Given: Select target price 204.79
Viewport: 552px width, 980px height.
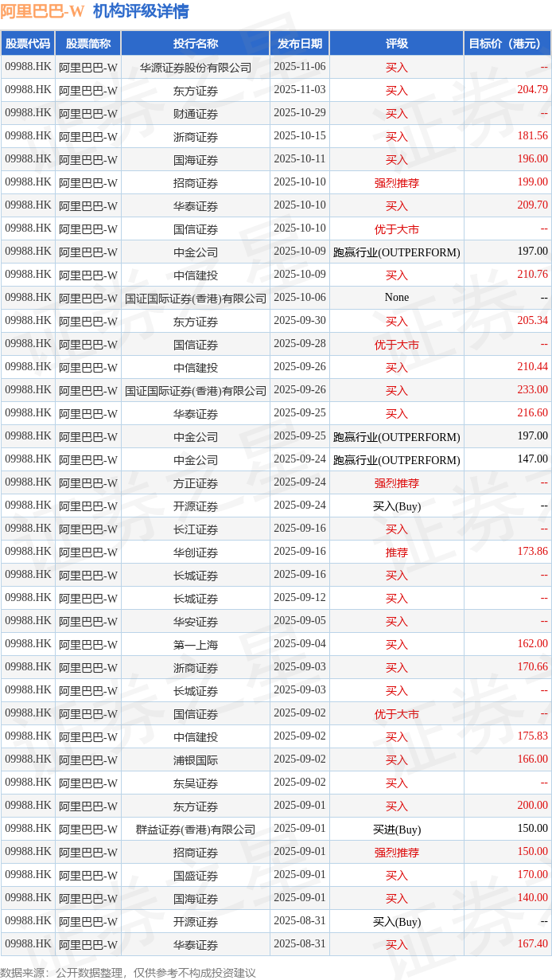Looking at the screenshot, I should coord(532,90).
